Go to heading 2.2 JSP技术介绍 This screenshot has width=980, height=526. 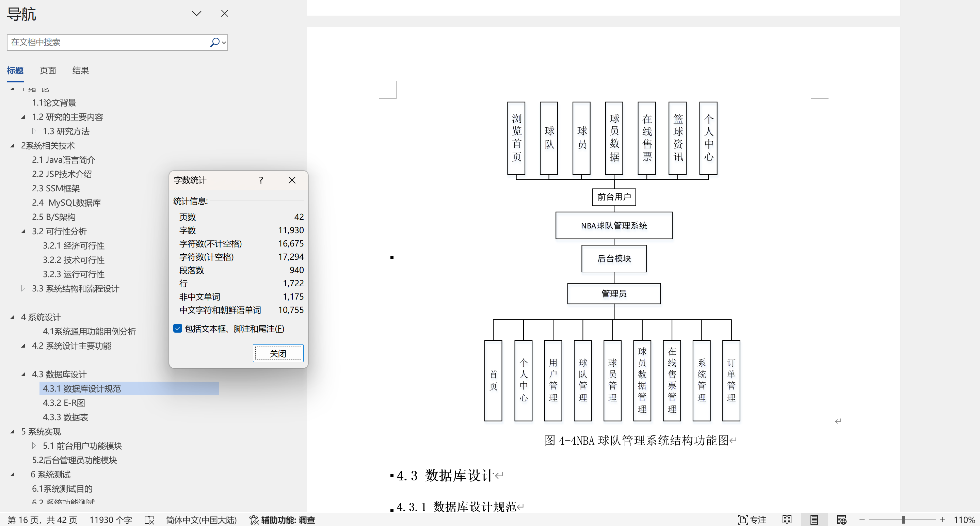click(62, 174)
